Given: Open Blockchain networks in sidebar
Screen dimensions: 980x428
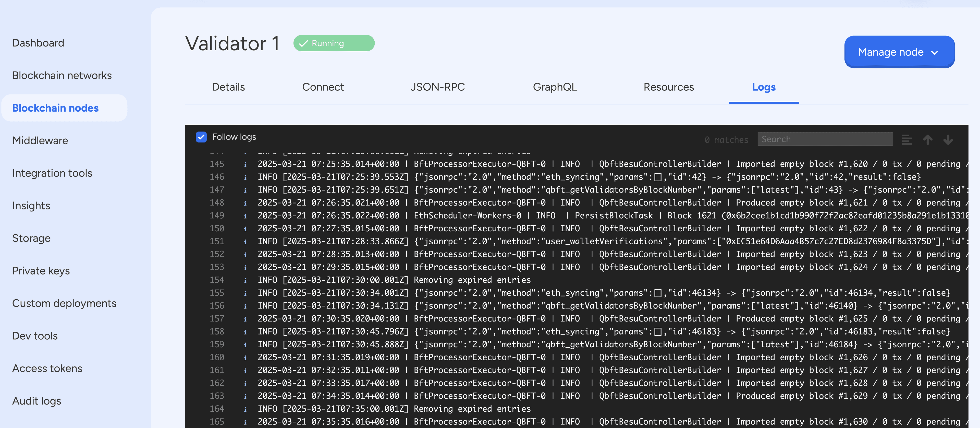Looking at the screenshot, I should (x=62, y=75).
